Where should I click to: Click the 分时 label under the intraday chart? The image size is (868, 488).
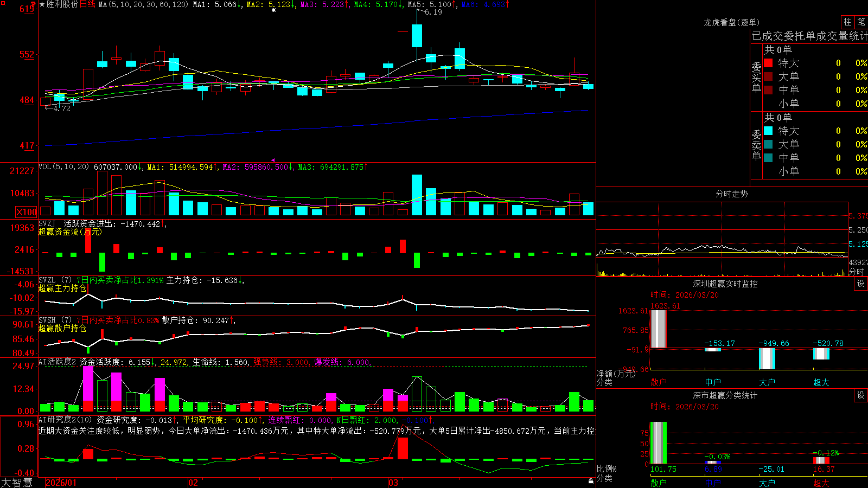[857, 272]
